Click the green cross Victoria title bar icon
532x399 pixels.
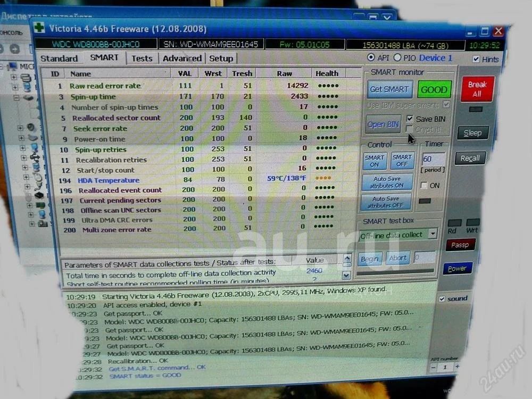[x=39, y=28]
